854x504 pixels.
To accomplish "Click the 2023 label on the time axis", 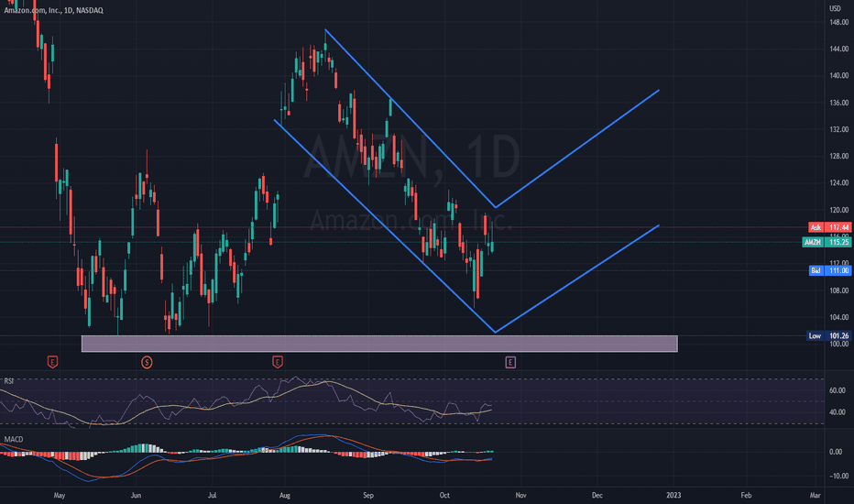I will coord(673,495).
